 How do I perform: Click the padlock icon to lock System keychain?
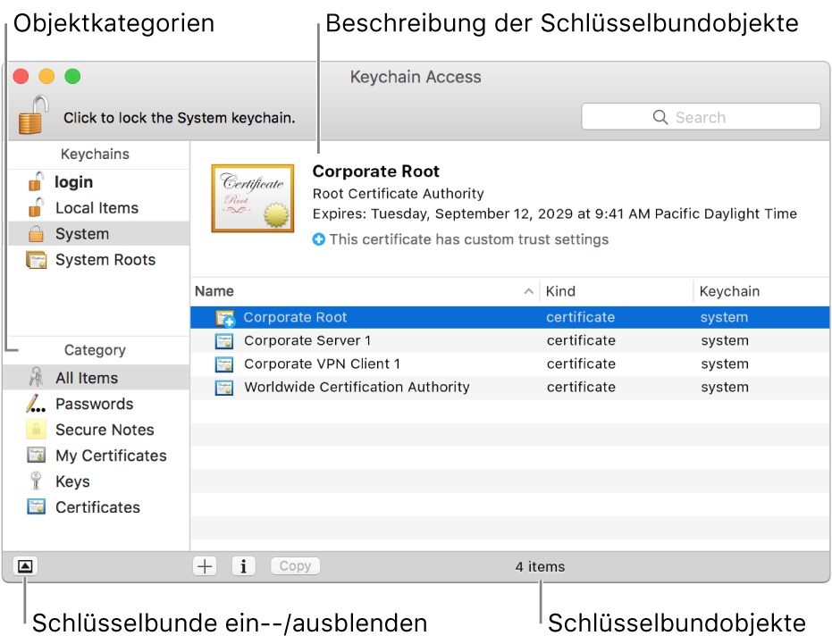pos(33,114)
